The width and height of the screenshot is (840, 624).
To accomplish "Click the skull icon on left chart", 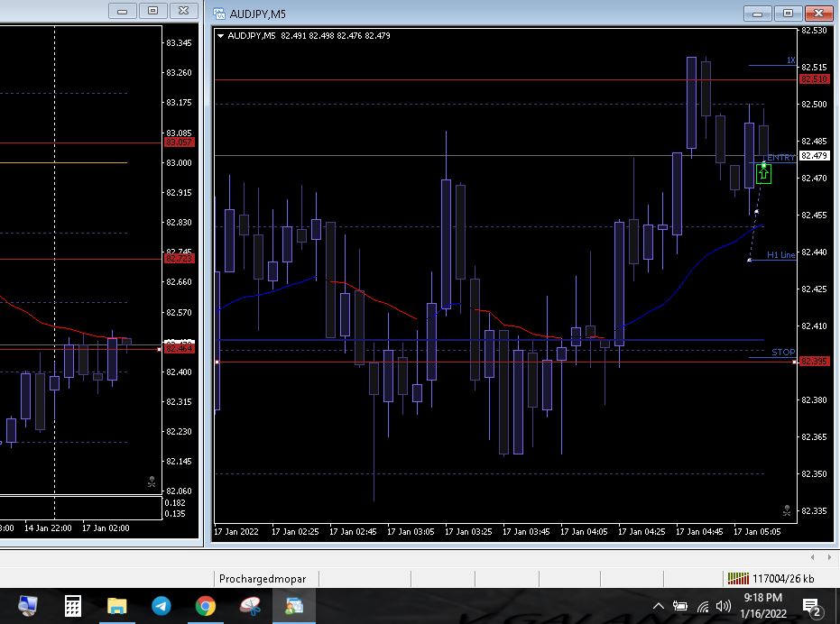I will (x=152, y=483).
